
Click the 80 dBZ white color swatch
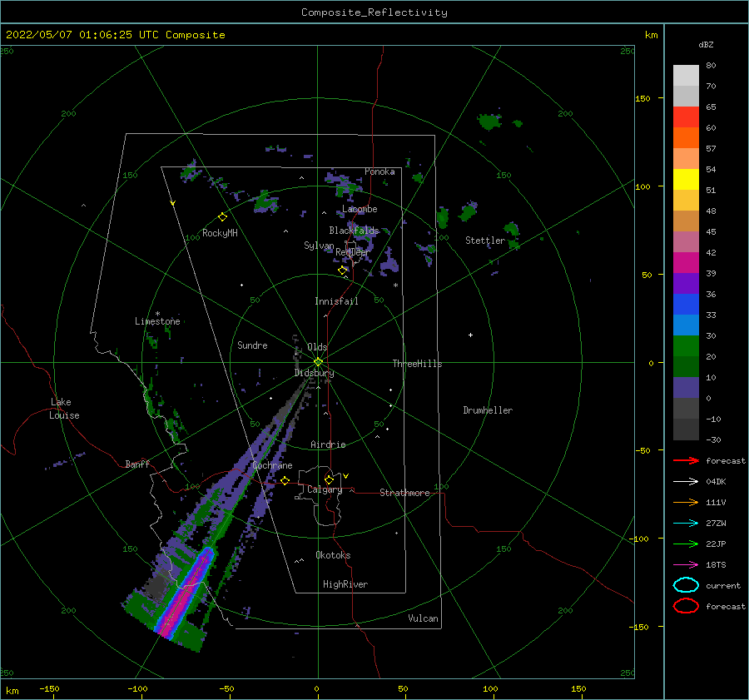click(686, 75)
